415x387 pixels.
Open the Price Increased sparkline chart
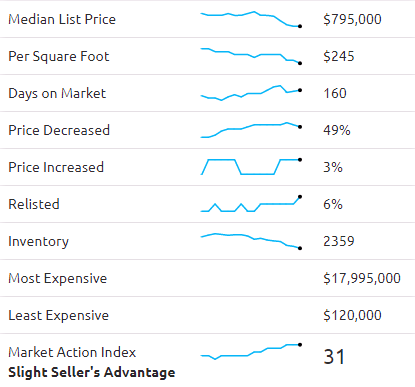[251, 167]
